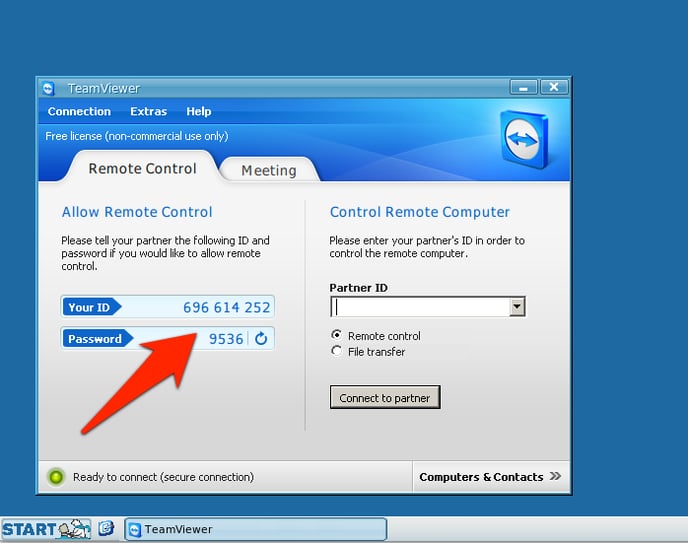Open the Extras menu
This screenshot has width=688, height=543.
148,111
